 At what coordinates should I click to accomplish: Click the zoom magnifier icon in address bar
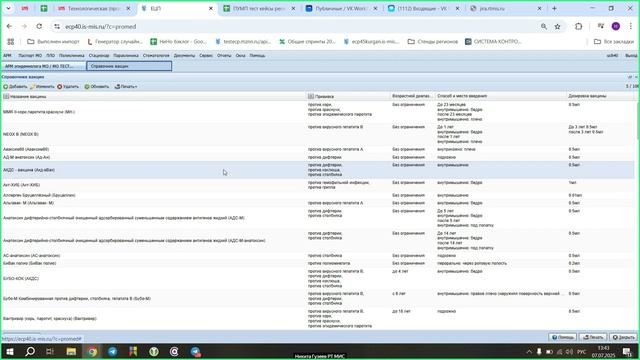544,27
